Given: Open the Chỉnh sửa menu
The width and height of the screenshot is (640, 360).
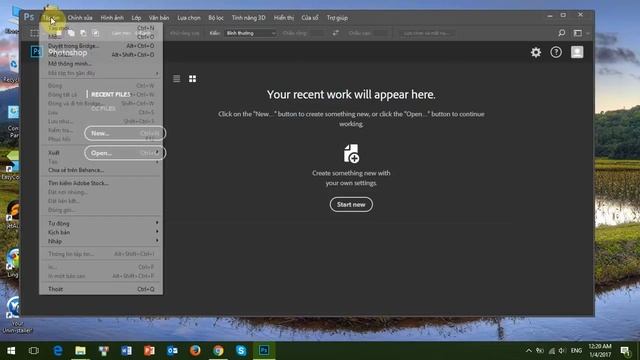Looking at the screenshot, I should click(x=80, y=18).
